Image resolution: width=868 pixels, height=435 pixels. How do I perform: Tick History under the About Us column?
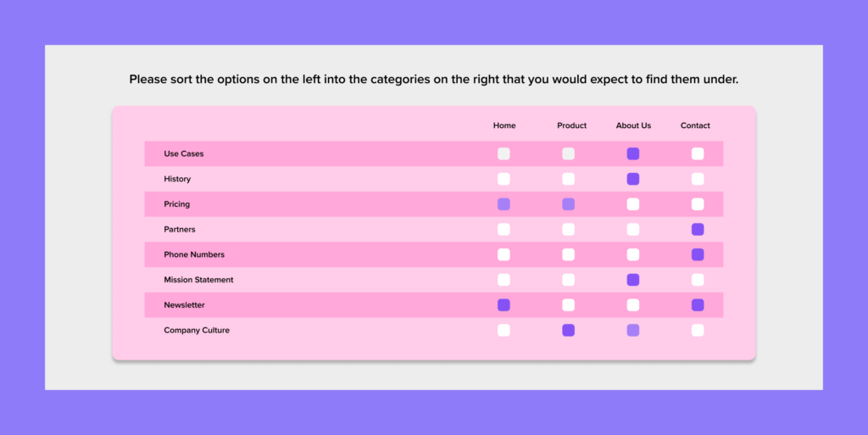point(633,179)
